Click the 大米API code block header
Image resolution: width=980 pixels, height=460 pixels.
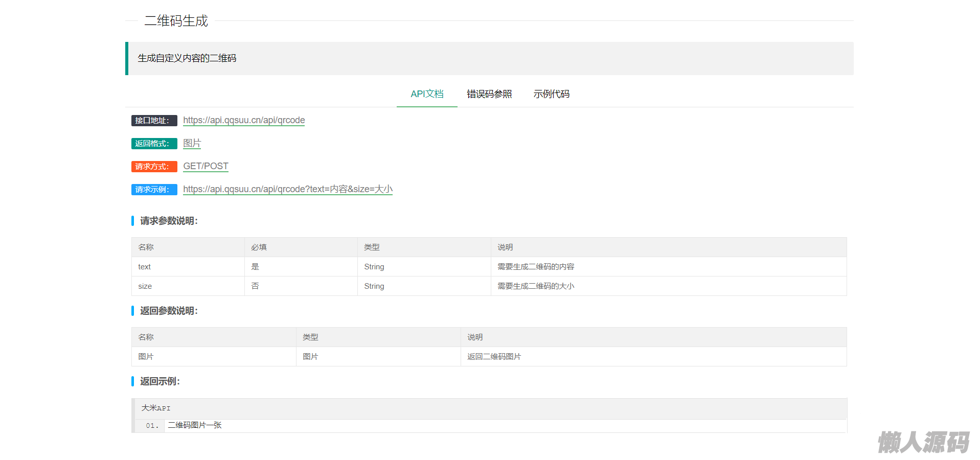(x=156, y=408)
